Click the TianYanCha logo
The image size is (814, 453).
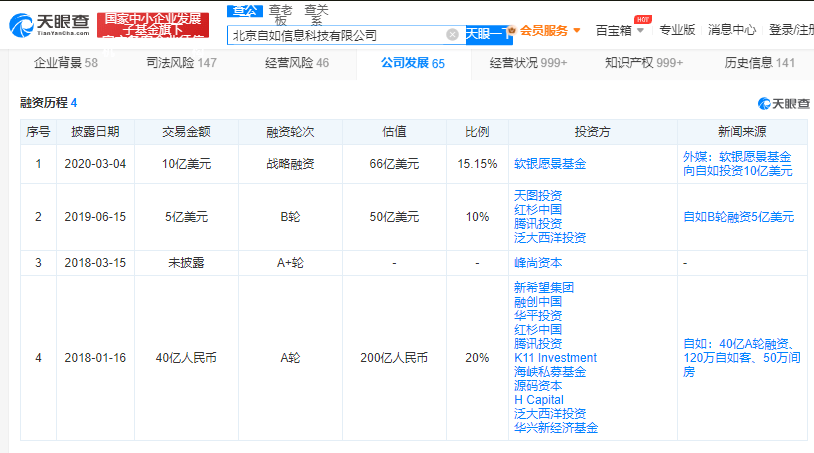[49, 25]
